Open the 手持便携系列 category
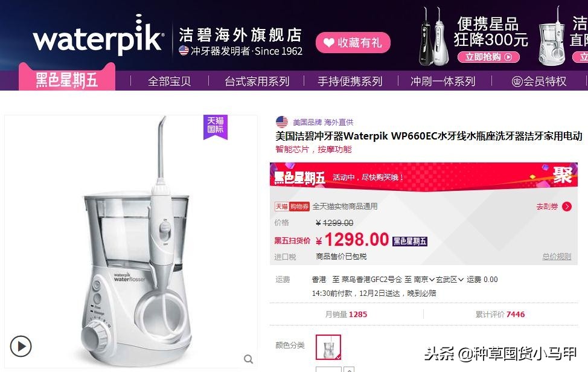 tap(350, 81)
